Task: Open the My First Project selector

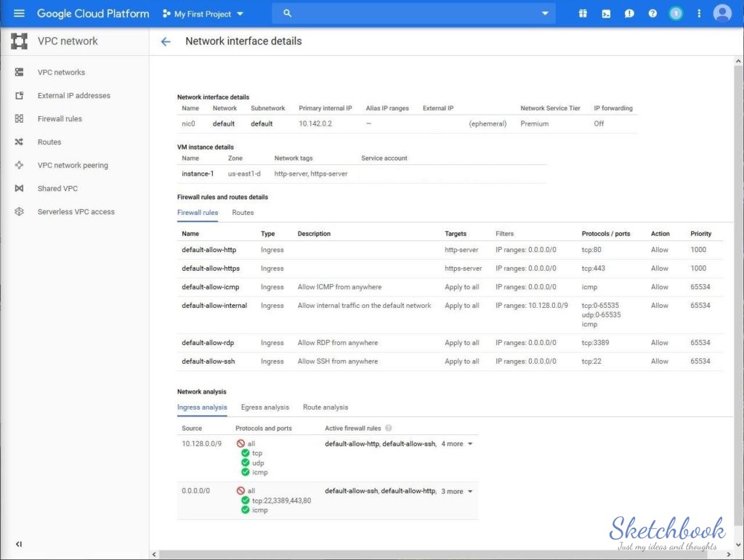Action: (x=203, y=14)
